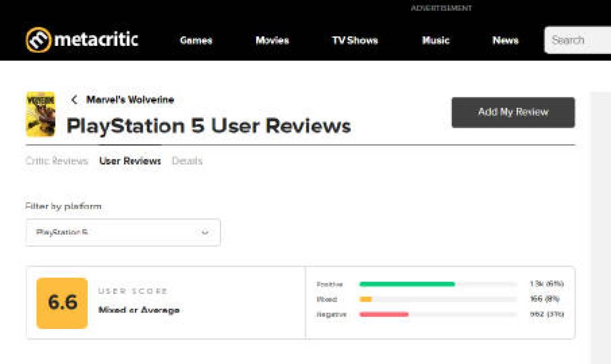This screenshot has height=364, width=611.
Task: Open the PlayStation 5 platform dropdown
Action: click(x=123, y=232)
